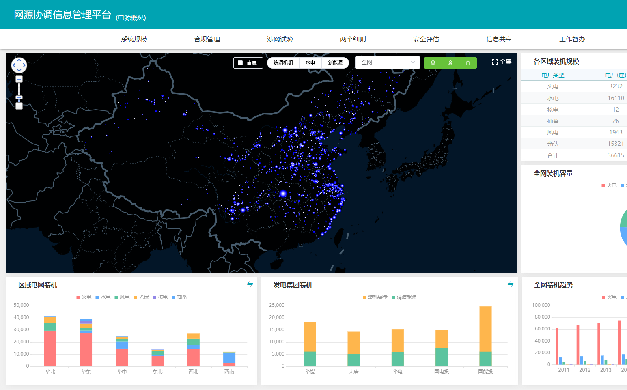This screenshot has height=390, width=627.
Task: Select last segment of map pill selector
Action: 335,63
